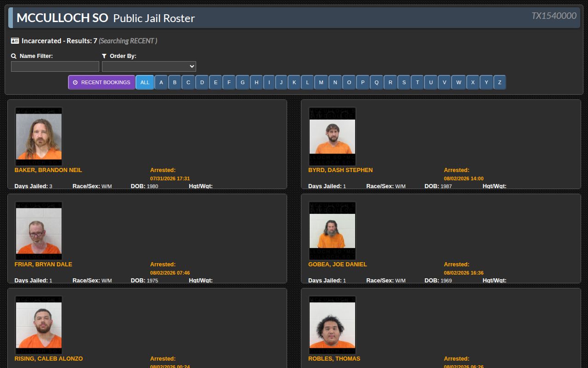Filter roster by letter C
Screen dimensions: 588x368
click(x=188, y=82)
